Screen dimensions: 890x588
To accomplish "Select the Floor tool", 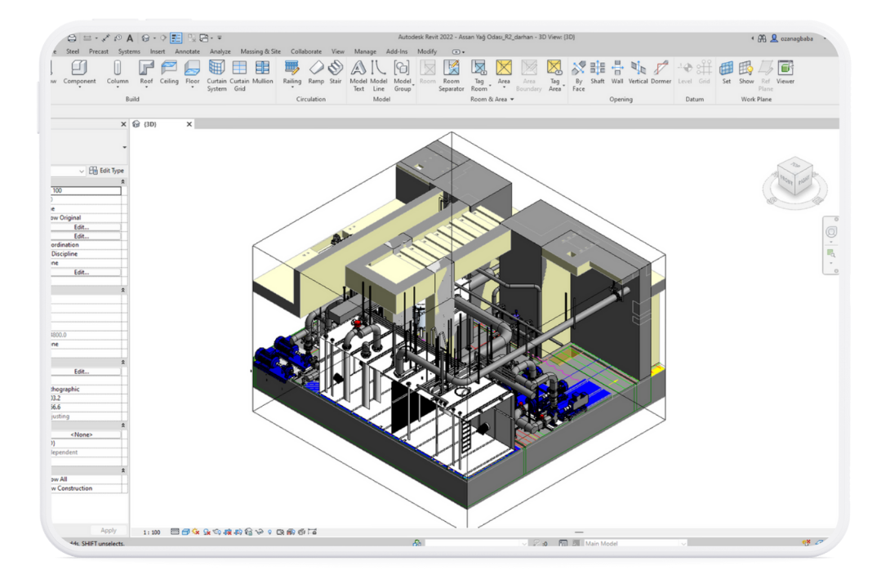I will click(193, 72).
